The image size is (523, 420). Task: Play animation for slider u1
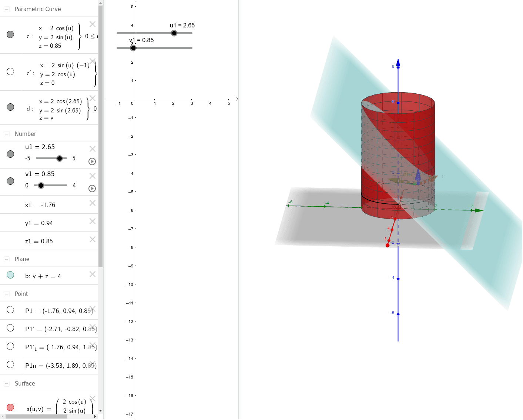point(92,161)
